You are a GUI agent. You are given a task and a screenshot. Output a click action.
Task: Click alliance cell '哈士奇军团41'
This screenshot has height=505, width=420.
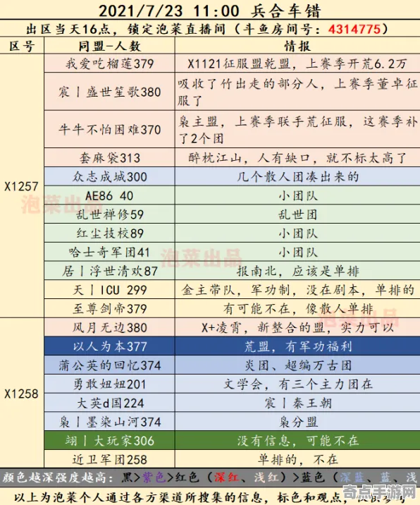(109, 252)
